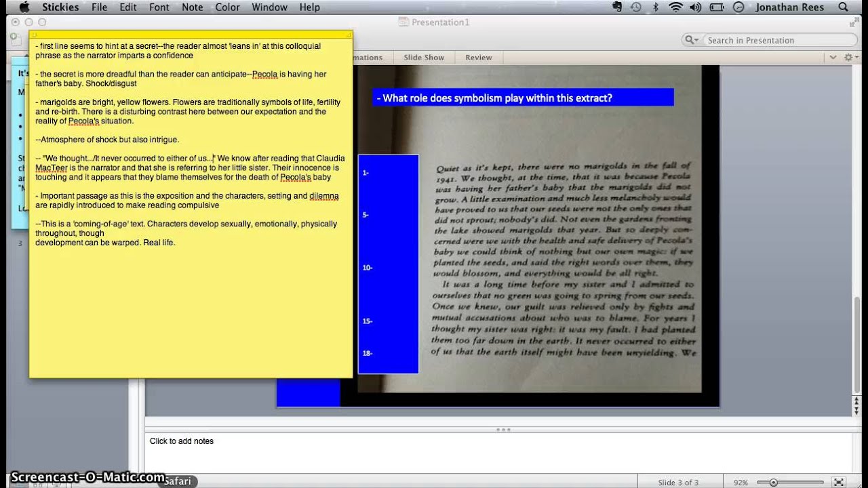Viewport: 868px width, 488px height.
Task: Click 'Atmosphere of shock but also intrigue' line
Action: click(x=107, y=140)
